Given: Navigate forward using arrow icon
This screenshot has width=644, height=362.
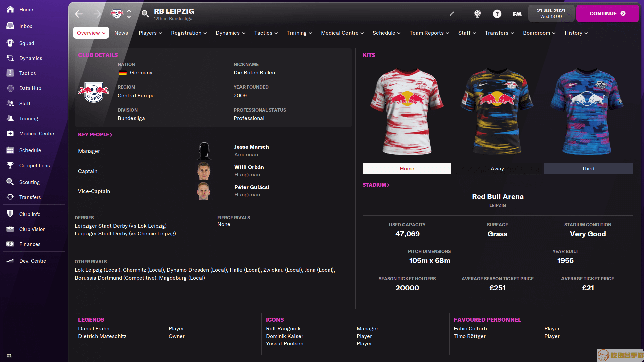Looking at the screenshot, I should [x=97, y=13].
